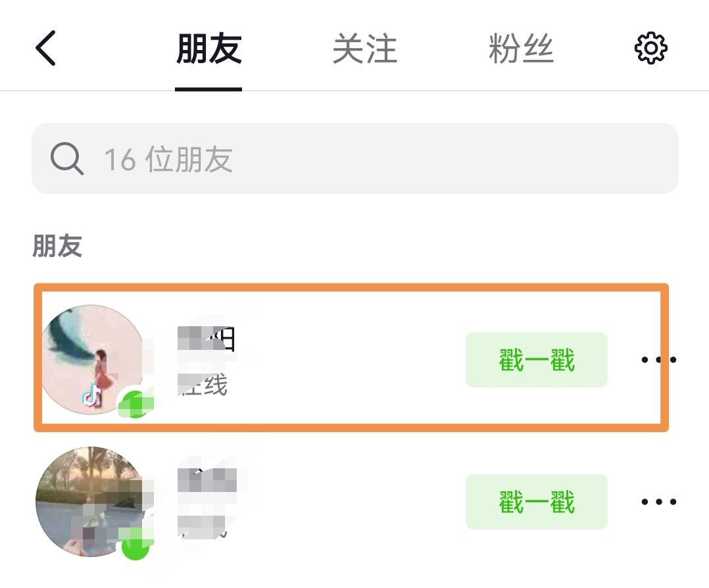
Task: Open settings via the gear icon
Action: point(650,48)
